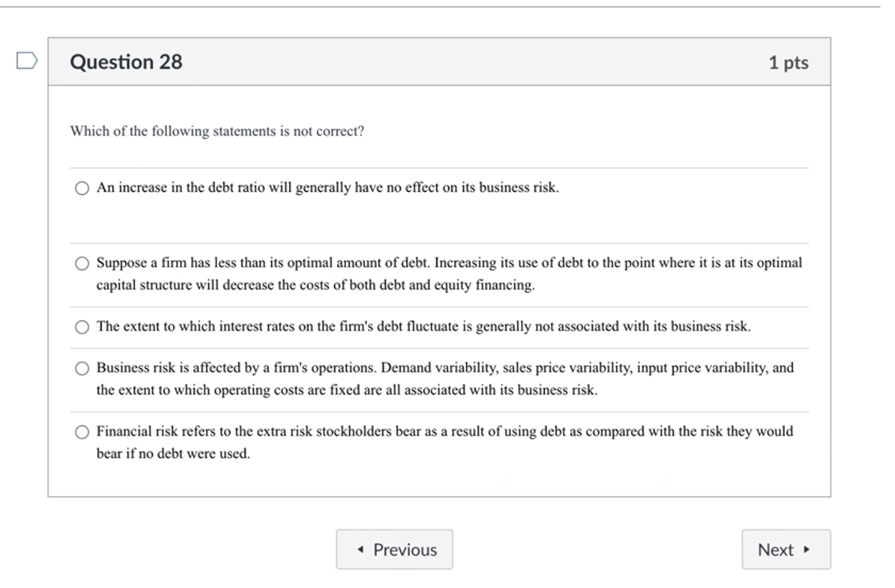Click the 'Which of the following statements' prompt

click(217, 131)
